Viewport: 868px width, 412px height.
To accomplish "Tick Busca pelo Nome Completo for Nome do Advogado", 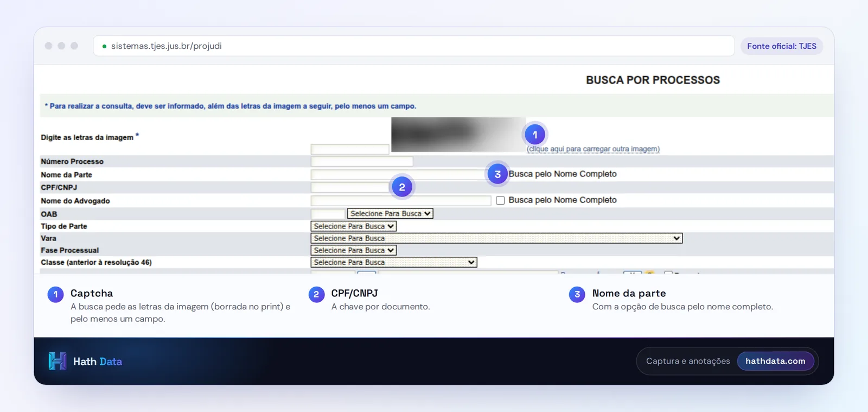I will (500, 200).
